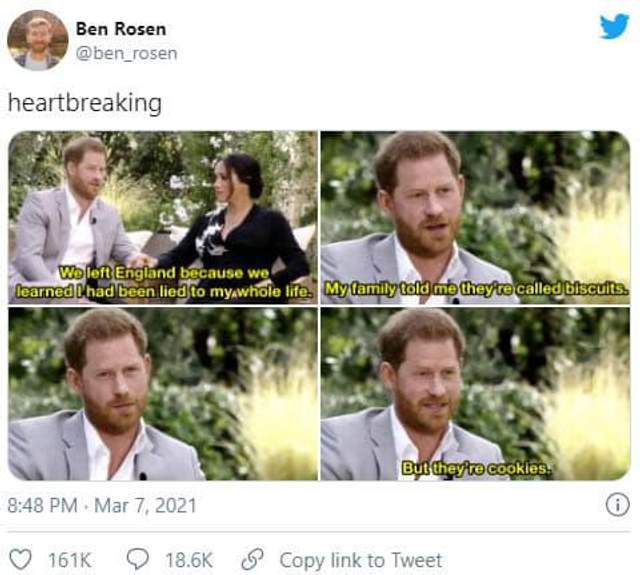This screenshot has height=575, width=640.
Task: Click the 161K likes count
Action: click(70, 560)
